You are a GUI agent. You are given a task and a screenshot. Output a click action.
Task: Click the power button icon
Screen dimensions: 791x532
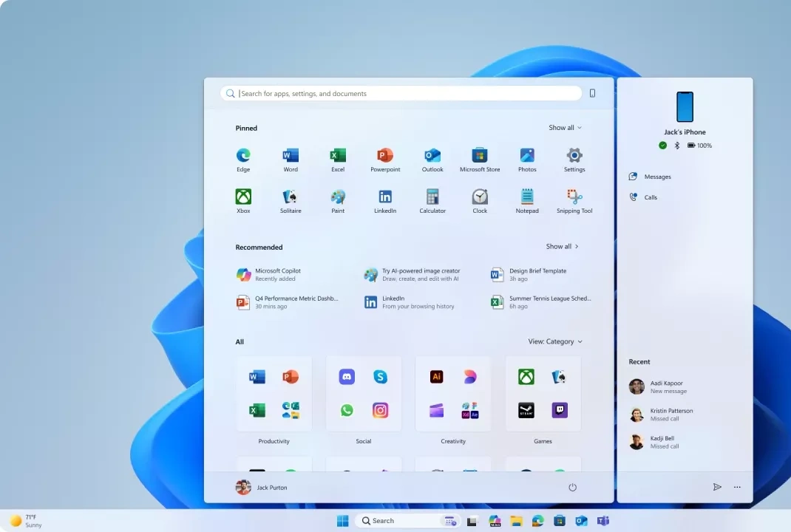pyautogui.click(x=572, y=488)
